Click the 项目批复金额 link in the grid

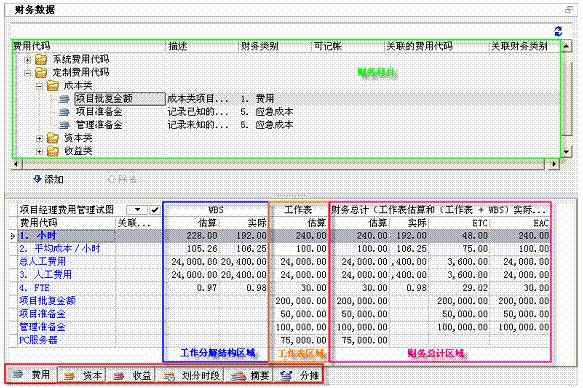coord(47,301)
